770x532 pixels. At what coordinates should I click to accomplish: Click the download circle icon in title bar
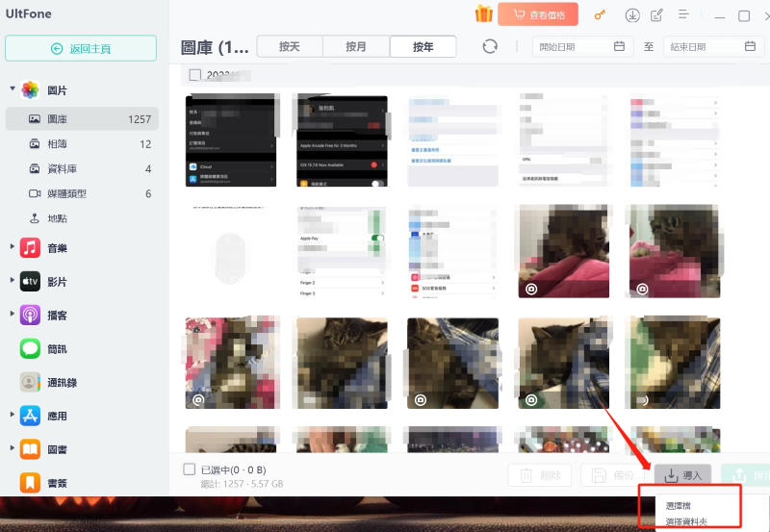[632, 15]
